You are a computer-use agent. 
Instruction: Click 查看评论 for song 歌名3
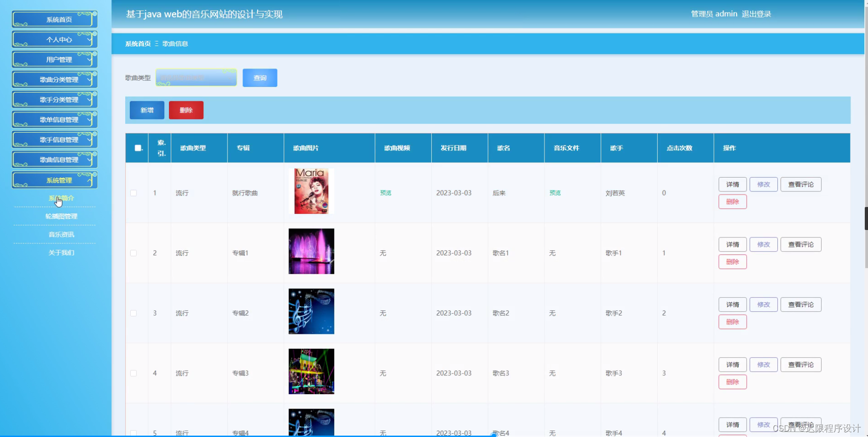pos(801,365)
